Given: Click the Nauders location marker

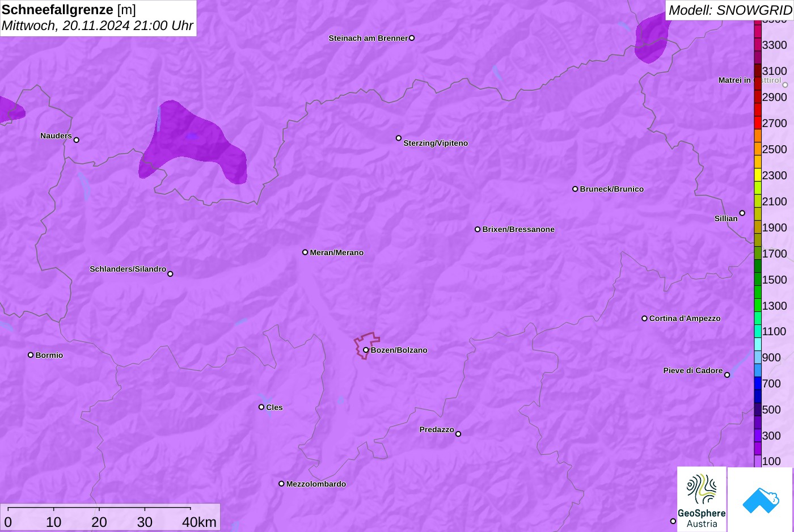Looking at the screenshot, I should point(77,140).
